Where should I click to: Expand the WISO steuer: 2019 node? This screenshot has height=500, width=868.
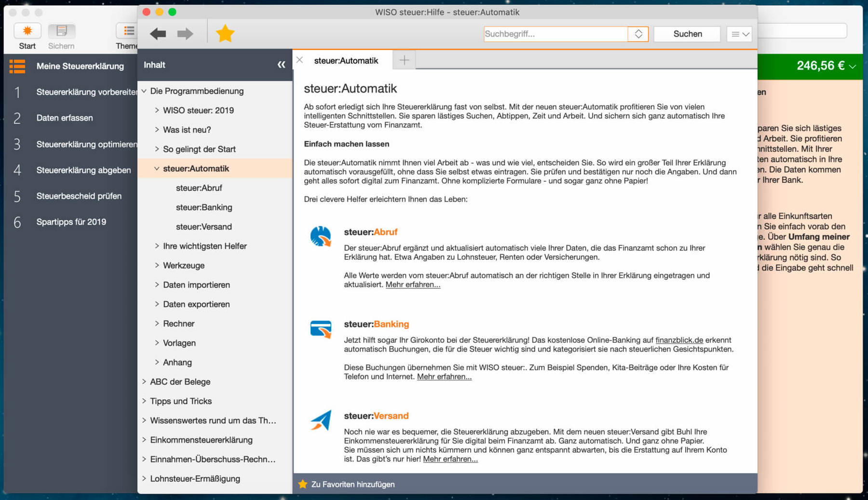[157, 110]
